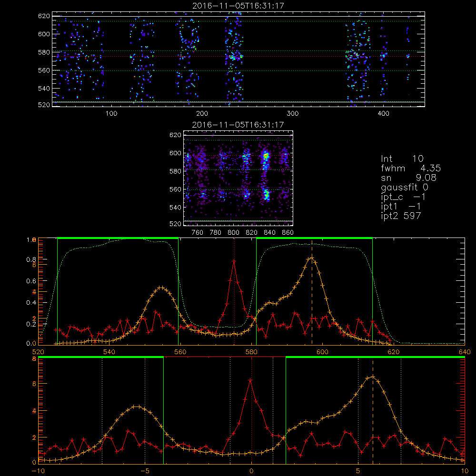Select the 'fwhm 4.35' readout
This screenshot has height=476, width=476.
(x=411, y=168)
